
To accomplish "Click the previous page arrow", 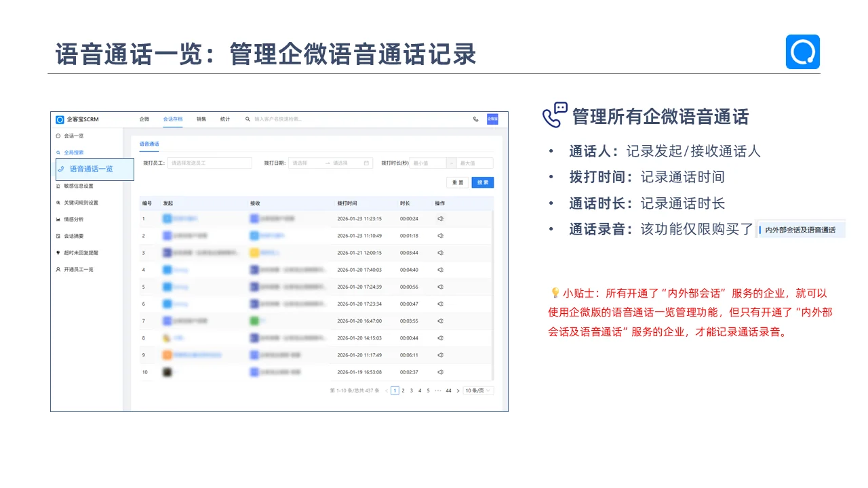I will pyautogui.click(x=387, y=390).
